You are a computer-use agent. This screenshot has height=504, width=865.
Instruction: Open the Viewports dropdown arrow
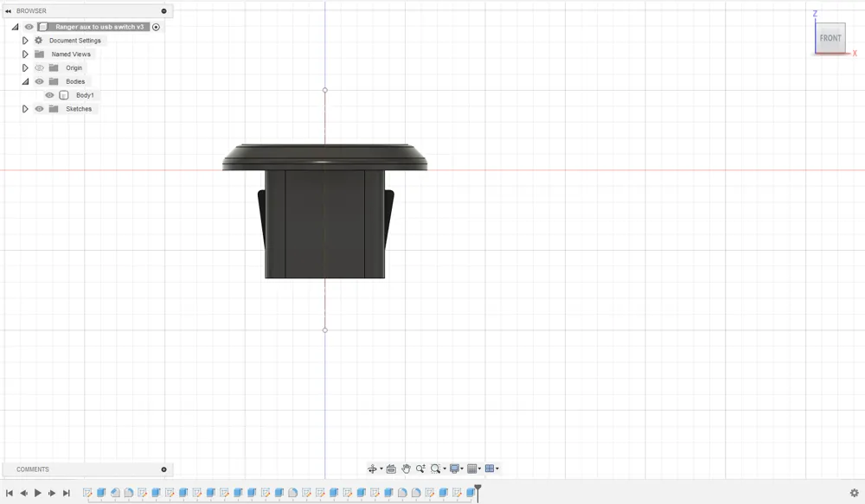tap(497, 469)
